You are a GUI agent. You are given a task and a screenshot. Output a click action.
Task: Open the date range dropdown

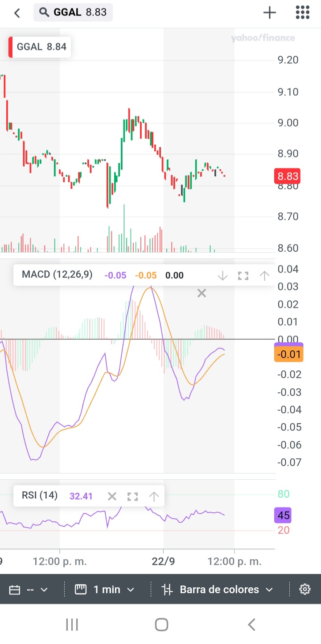pos(29,590)
